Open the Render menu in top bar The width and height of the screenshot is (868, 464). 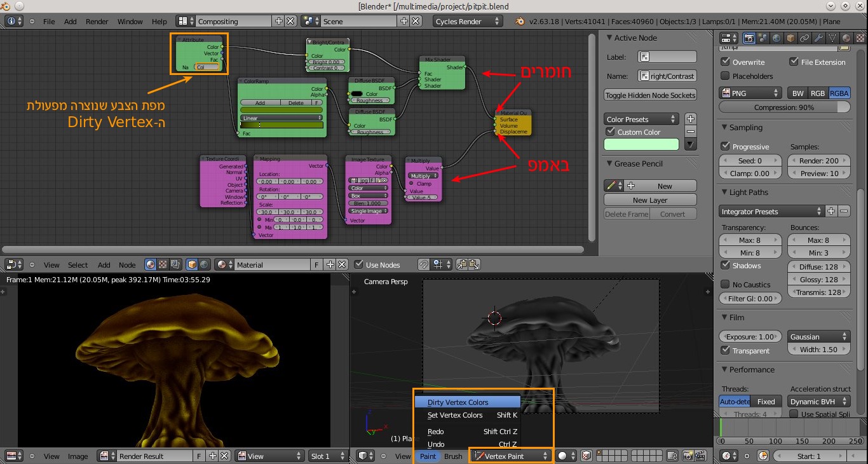(97, 21)
